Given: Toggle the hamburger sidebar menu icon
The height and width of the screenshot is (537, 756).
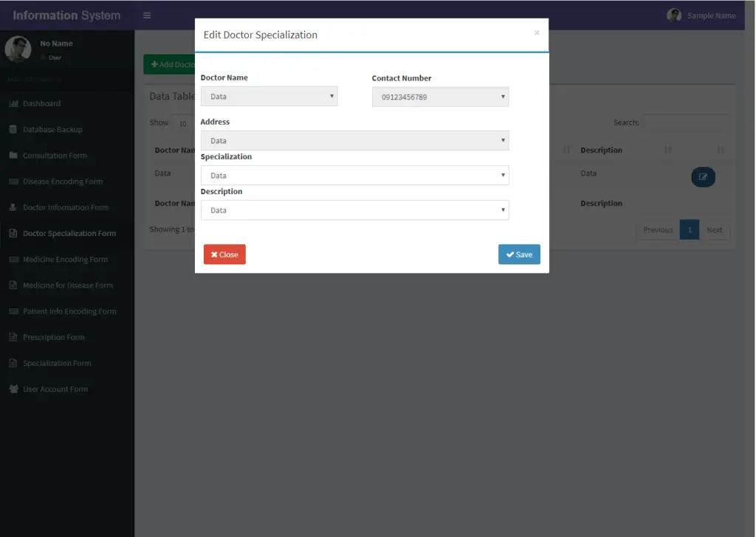Looking at the screenshot, I should click(147, 15).
